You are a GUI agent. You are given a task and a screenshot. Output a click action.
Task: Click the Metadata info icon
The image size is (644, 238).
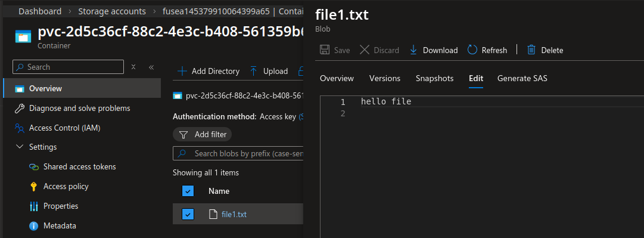pyautogui.click(x=34, y=225)
